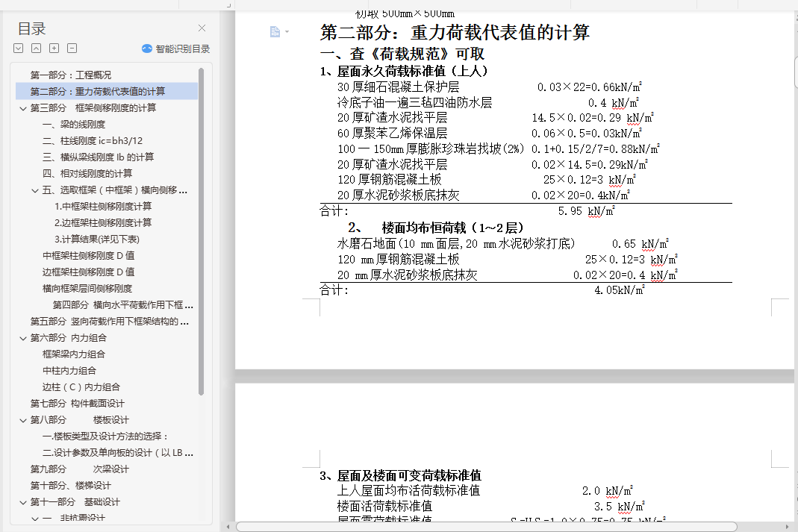
Task: Click the 目录 panel title
Action: pos(31,28)
